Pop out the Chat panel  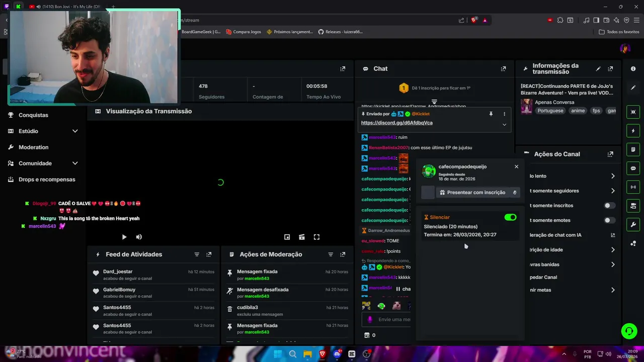(503, 69)
